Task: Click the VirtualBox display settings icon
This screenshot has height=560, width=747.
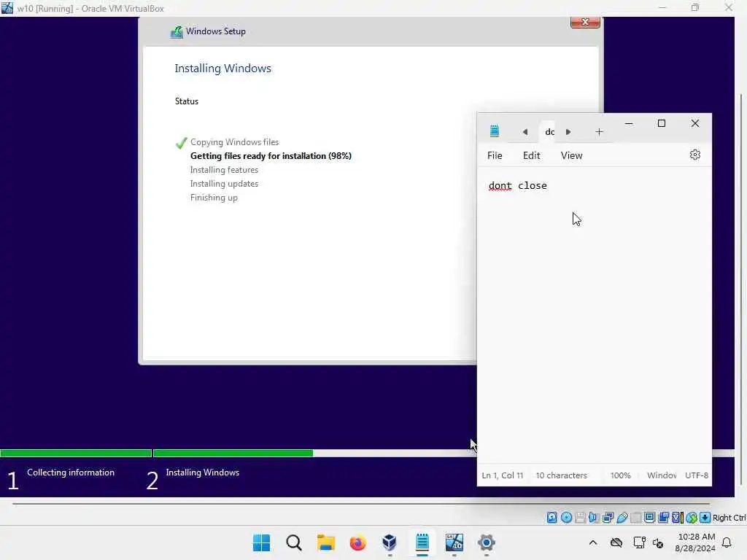Action: point(649,518)
